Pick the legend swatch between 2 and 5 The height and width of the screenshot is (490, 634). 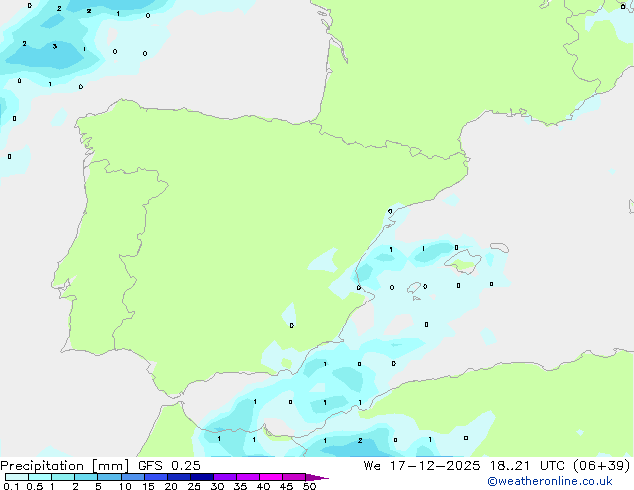point(86,477)
